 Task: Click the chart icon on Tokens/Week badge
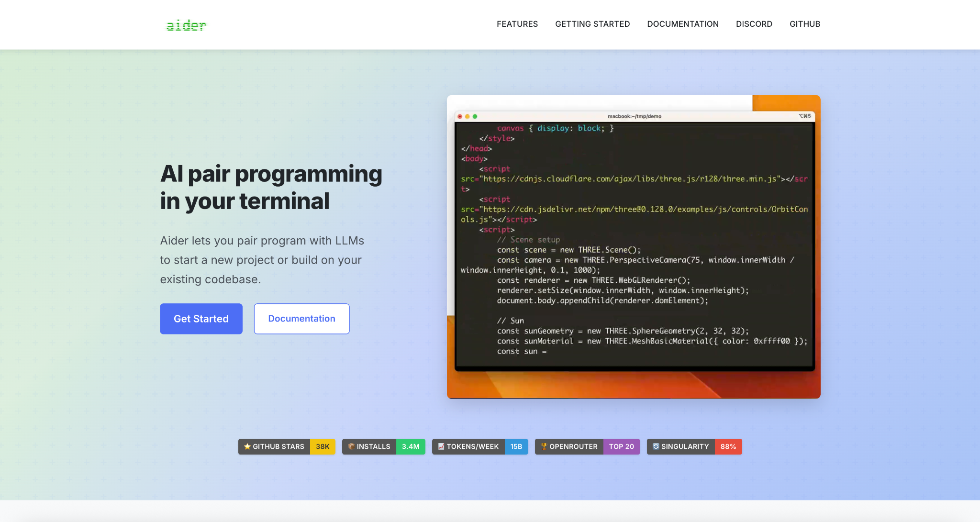point(441,446)
